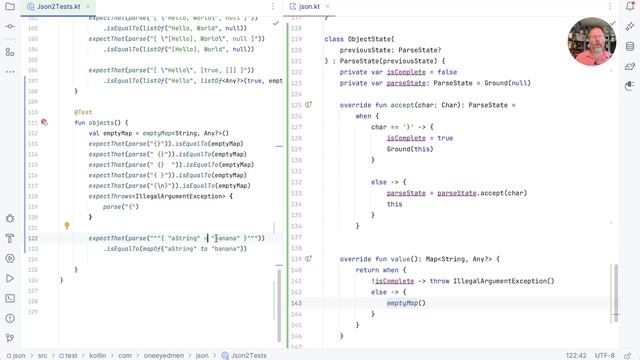The height and width of the screenshot is (360, 640).
Task: Click the 'json' project root breadcrumb
Action: coord(16,356)
